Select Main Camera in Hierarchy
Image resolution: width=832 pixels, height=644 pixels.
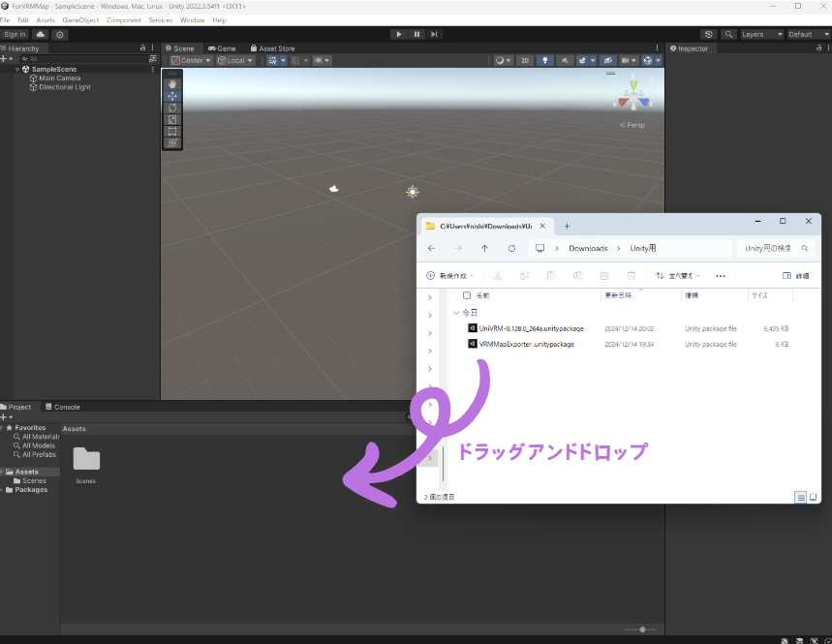tap(59, 78)
